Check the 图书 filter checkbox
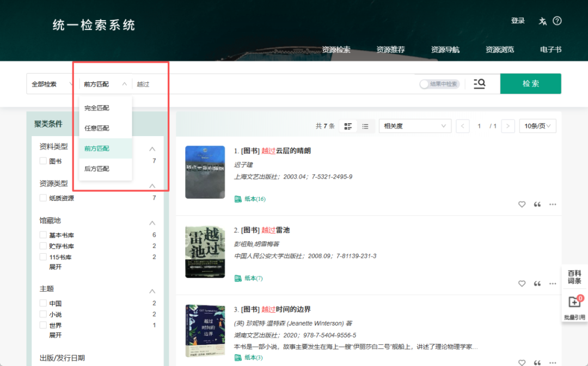The image size is (588, 366). (43, 161)
